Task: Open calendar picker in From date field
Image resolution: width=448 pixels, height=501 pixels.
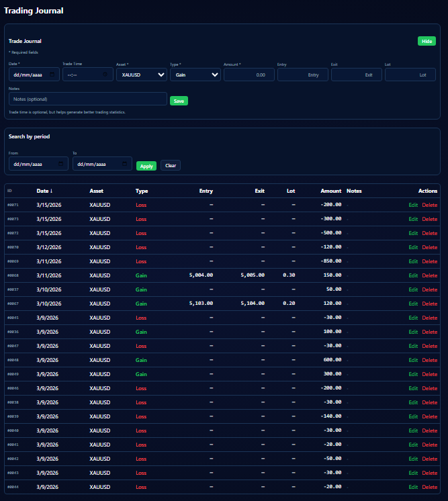Action: tap(60, 164)
